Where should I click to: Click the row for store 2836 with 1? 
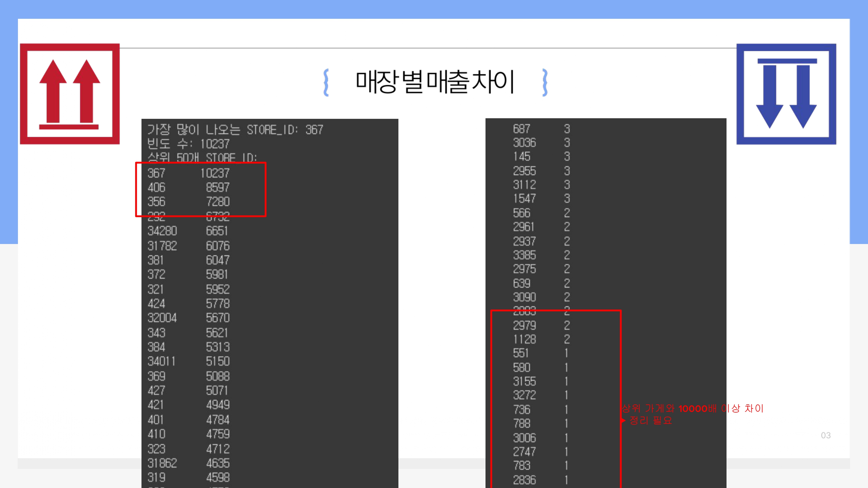point(541,480)
